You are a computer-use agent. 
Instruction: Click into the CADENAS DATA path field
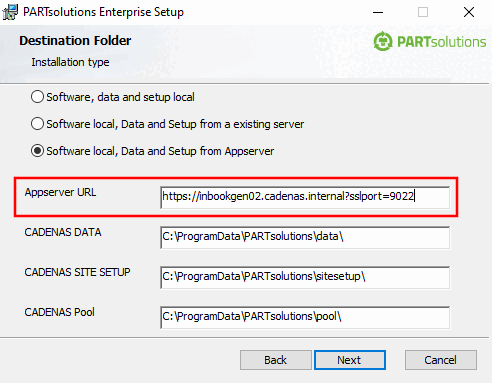[305, 237]
